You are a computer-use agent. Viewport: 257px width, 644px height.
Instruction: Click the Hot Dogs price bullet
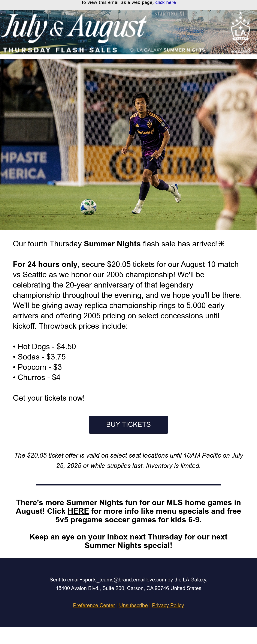[45, 346]
